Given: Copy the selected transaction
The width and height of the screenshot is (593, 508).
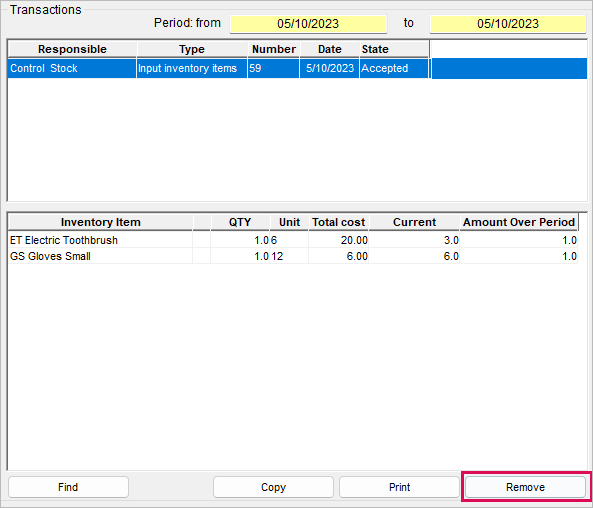Looking at the screenshot, I should [273, 487].
